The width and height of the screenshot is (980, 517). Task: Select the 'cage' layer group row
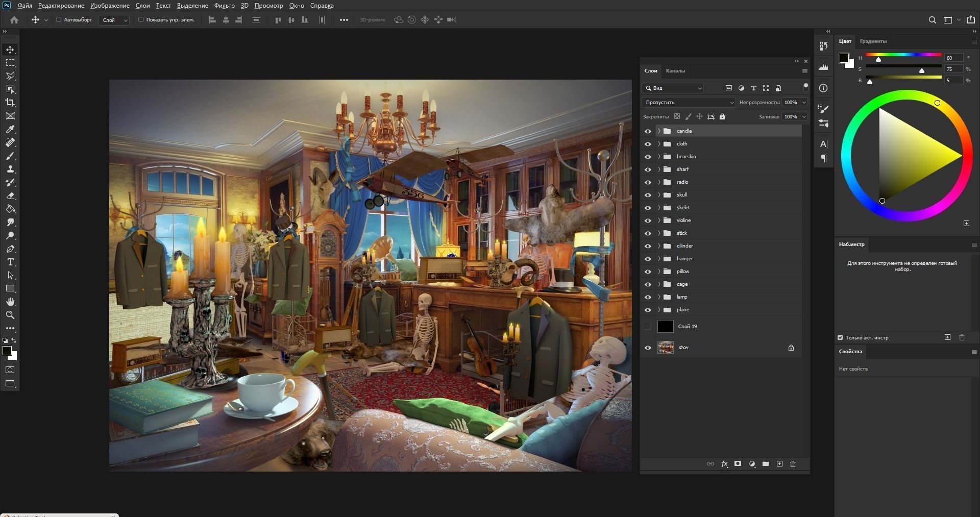[x=728, y=284]
